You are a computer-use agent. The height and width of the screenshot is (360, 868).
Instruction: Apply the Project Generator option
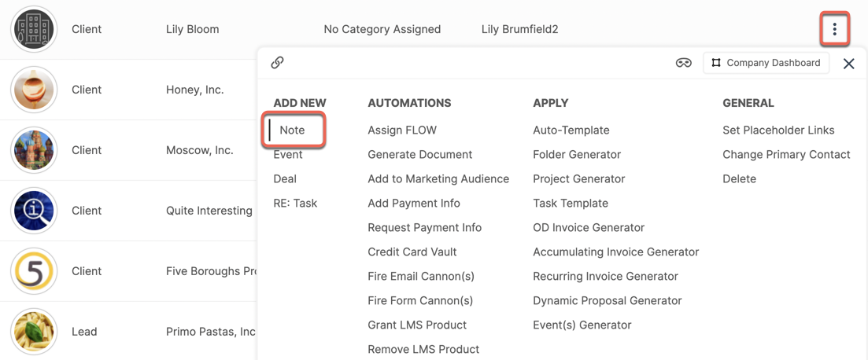coord(578,178)
